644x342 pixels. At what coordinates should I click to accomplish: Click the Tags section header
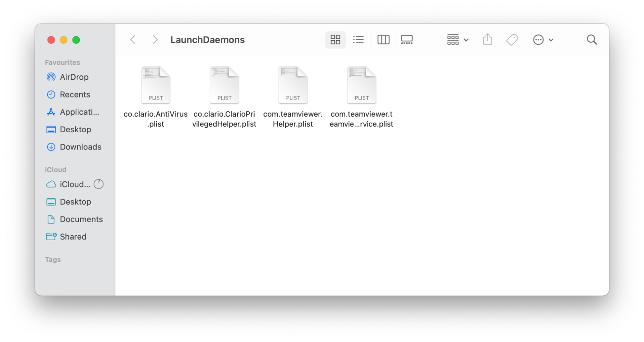pos(53,259)
